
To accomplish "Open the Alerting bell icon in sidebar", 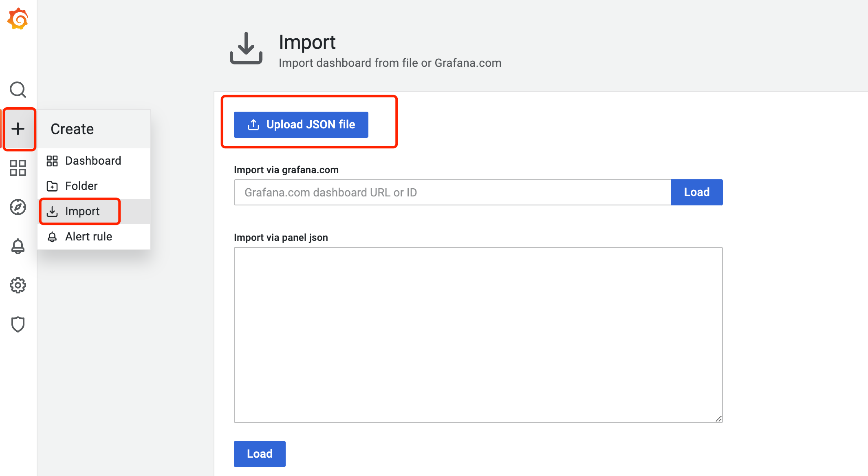I will click(x=18, y=246).
